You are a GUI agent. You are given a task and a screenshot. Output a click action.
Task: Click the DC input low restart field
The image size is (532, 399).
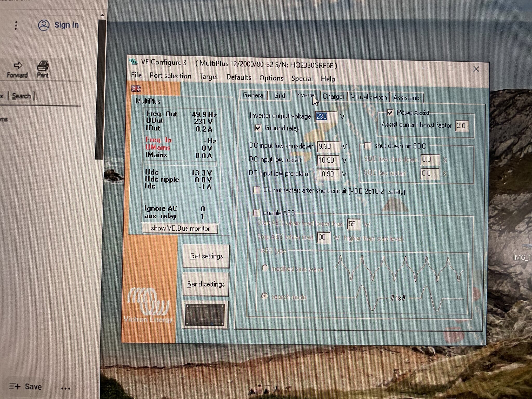(328, 160)
